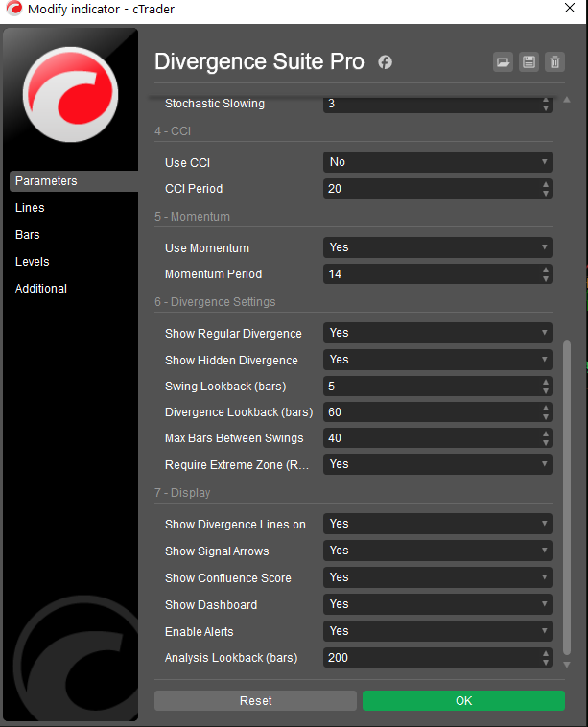Open the load parameters folder icon
This screenshot has width=588, height=727.
[x=503, y=62]
